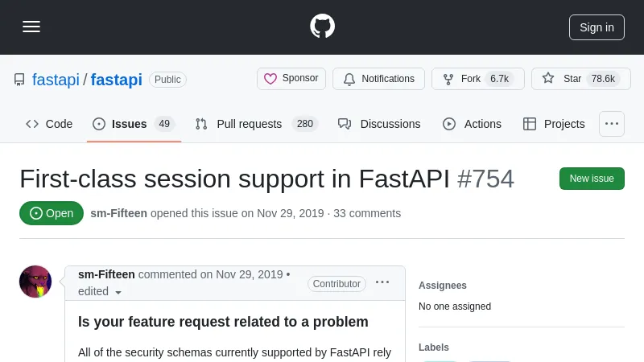Open the Projects tab
644x362 pixels.
[x=554, y=124]
